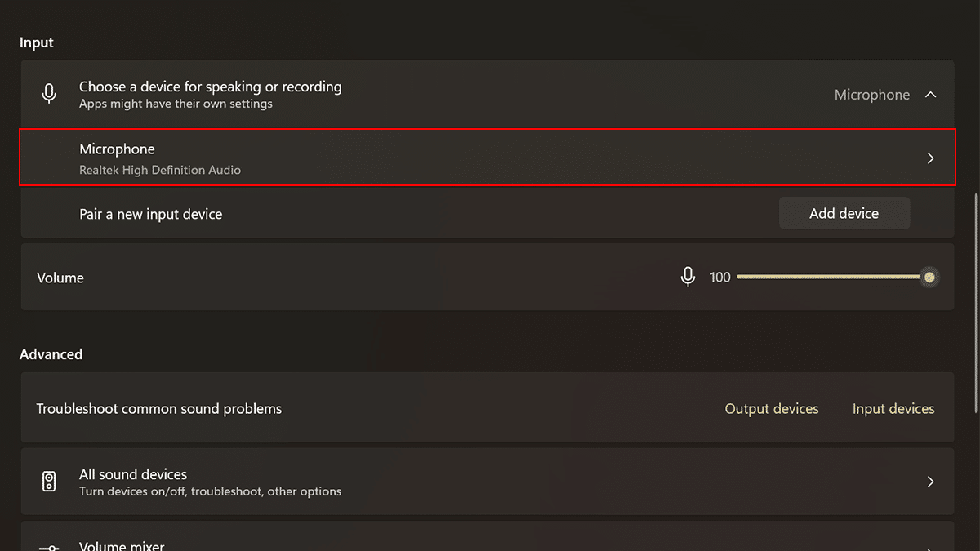Click 'Troubleshoot common sound problems' label
Image resolution: width=980 pixels, height=551 pixels.
[159, 408]
